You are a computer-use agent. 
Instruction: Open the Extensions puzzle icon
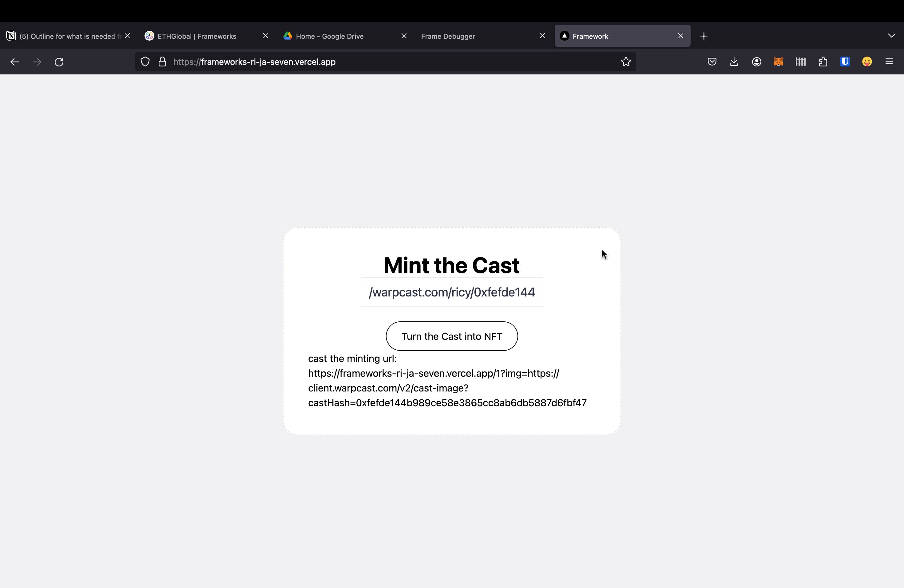click(823, 62)
